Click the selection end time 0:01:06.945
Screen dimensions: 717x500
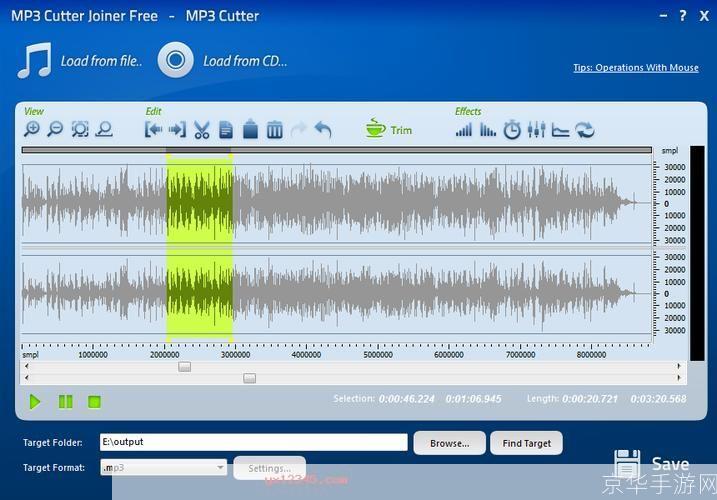click(x=473, y=399)
